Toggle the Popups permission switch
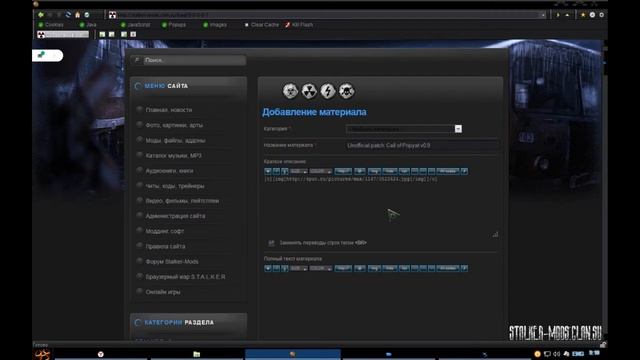The image size is (640, 360). point(174,25)
